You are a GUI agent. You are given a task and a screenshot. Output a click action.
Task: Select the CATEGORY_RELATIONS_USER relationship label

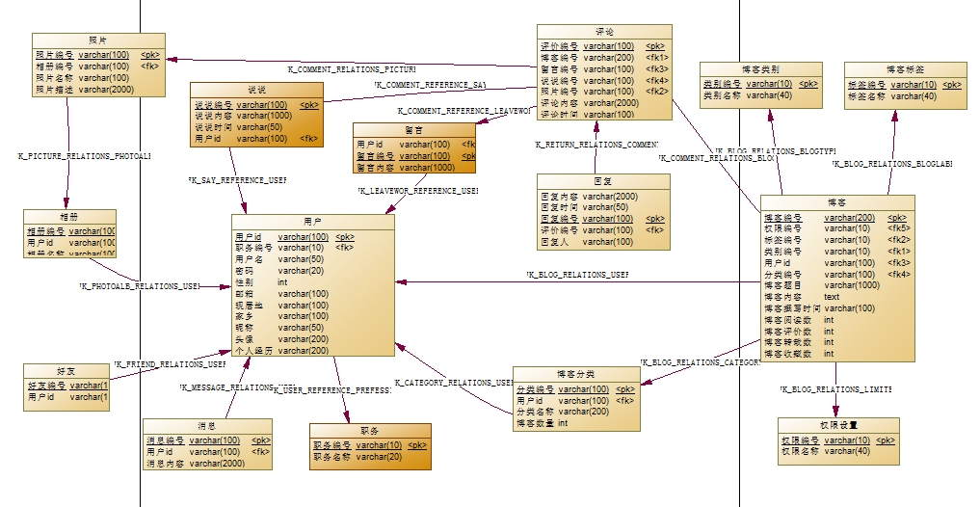point(455,383)
